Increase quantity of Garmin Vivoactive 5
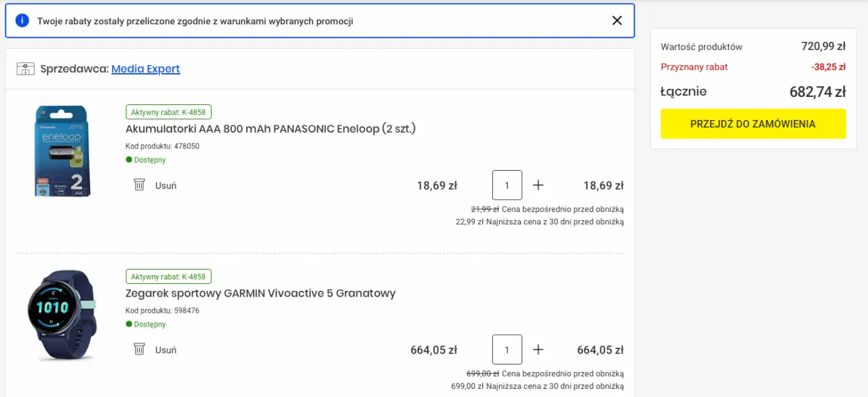The height and width of the screenshot is (397, 868). pyautogui.click(x=538, y=350)
